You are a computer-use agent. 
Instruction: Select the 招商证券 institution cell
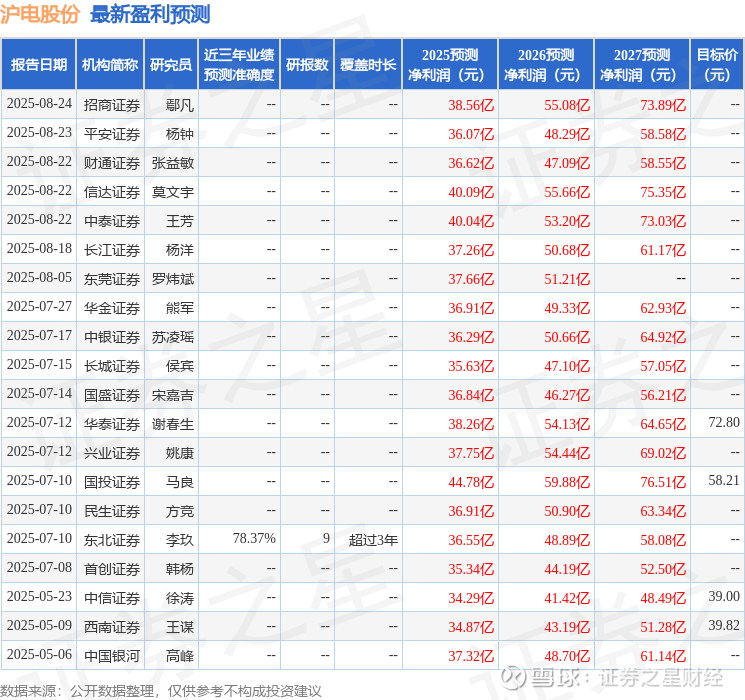pos(112,105)
